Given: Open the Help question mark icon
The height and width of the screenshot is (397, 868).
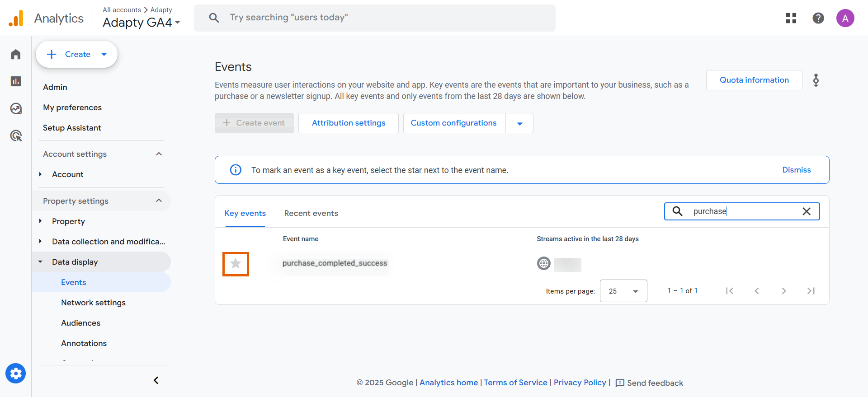Looking at the screenshot, I should (x=818, y=18).
